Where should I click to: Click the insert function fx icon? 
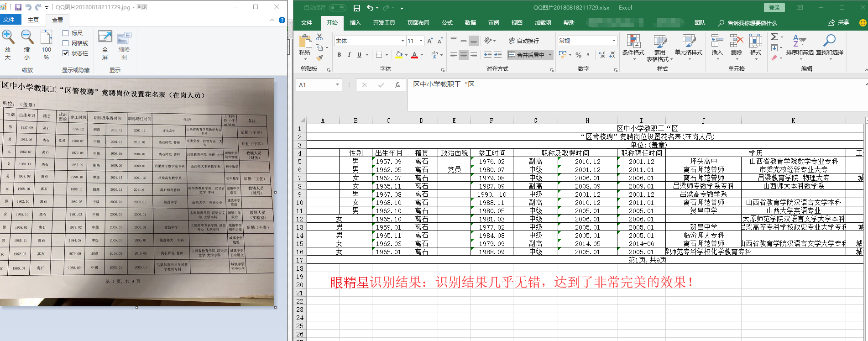(397, 85)
